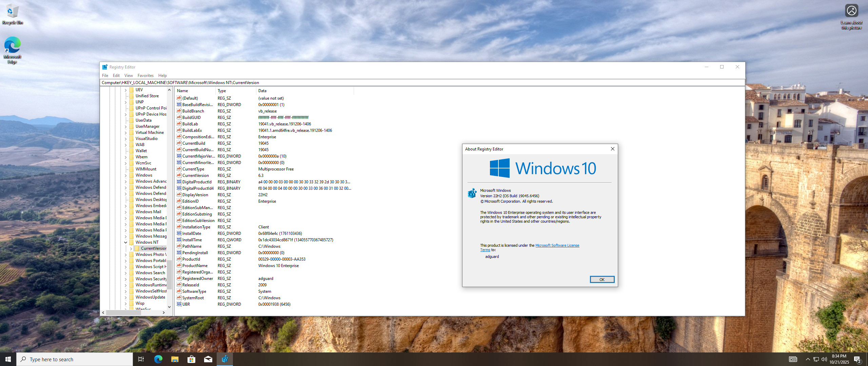Expand the WindowsUpdate key

[126, 297]
